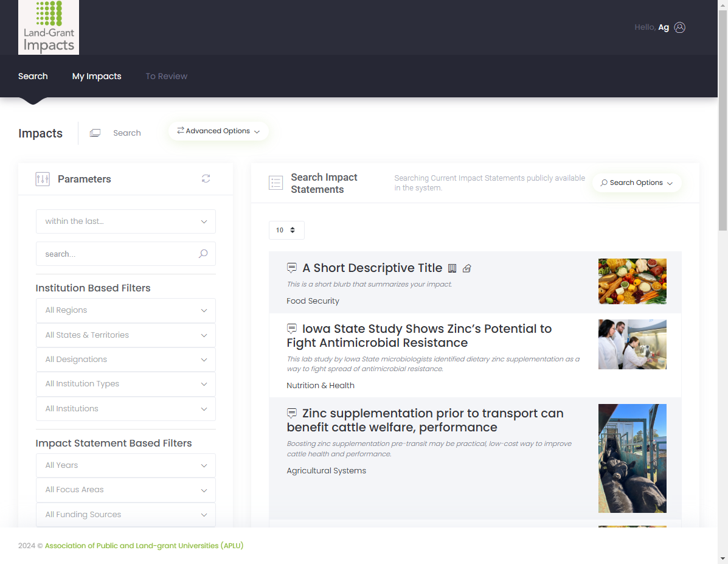Reset parameters with the refresh icon
Image resolution: width=728 pixels, height=564 pixels.
pos(206,178)
